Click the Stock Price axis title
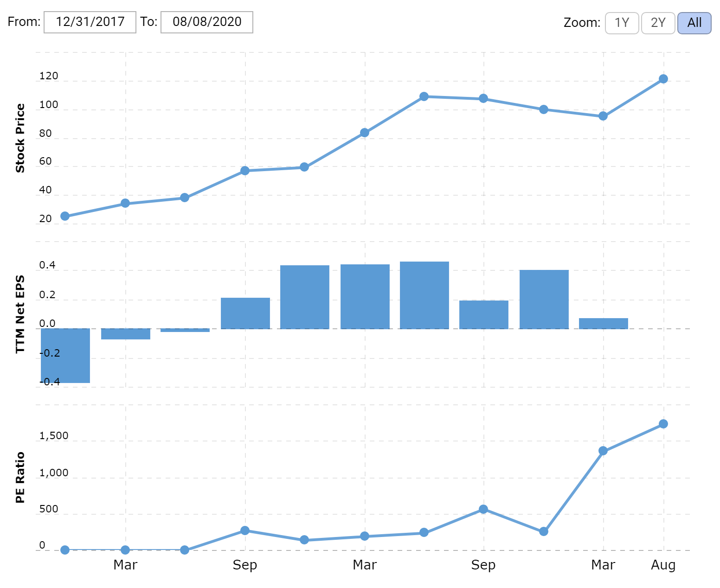 tap(20, 138)
